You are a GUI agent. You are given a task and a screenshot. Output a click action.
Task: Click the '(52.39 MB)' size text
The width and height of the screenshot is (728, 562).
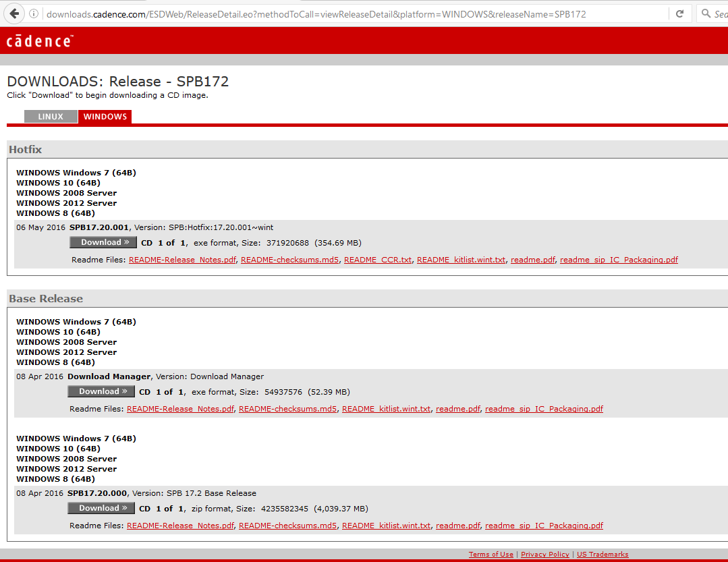point(329,392)
